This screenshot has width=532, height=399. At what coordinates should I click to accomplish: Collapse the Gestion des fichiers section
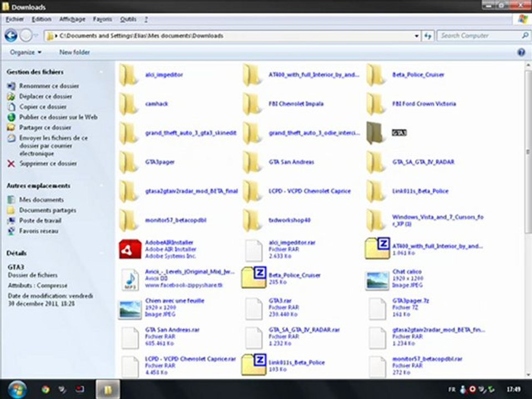101,72
